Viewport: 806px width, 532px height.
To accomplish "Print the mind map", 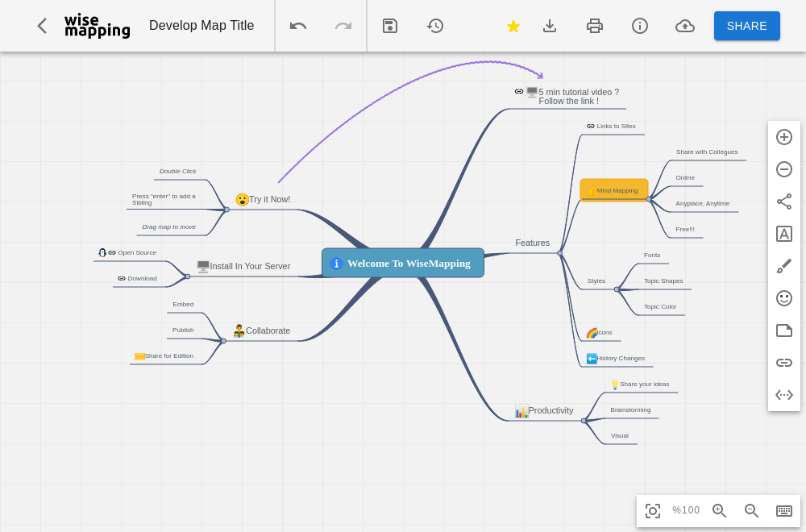I will point(595,26).
